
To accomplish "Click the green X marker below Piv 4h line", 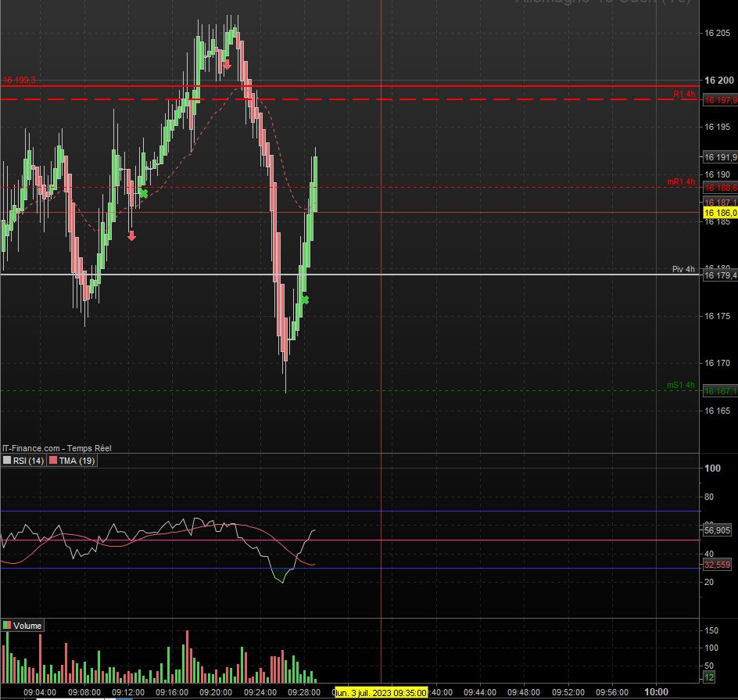I will click(x=305, y=300).
